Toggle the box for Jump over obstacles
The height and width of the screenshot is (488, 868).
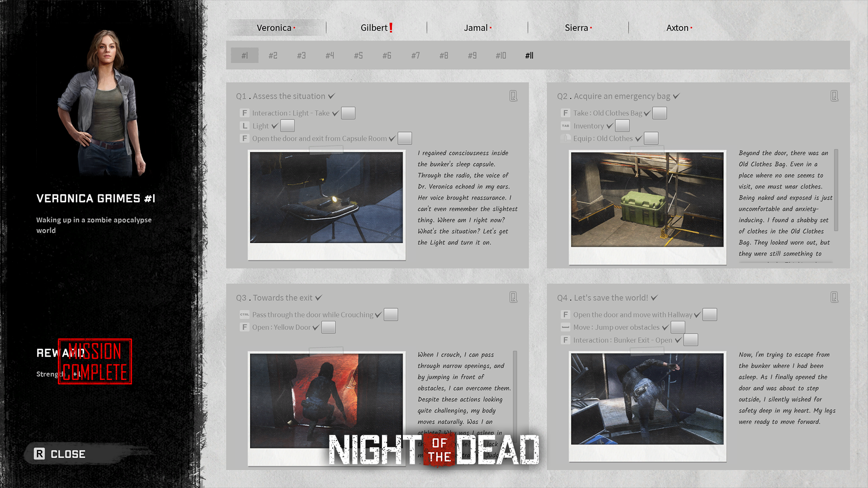pos(678,327)
